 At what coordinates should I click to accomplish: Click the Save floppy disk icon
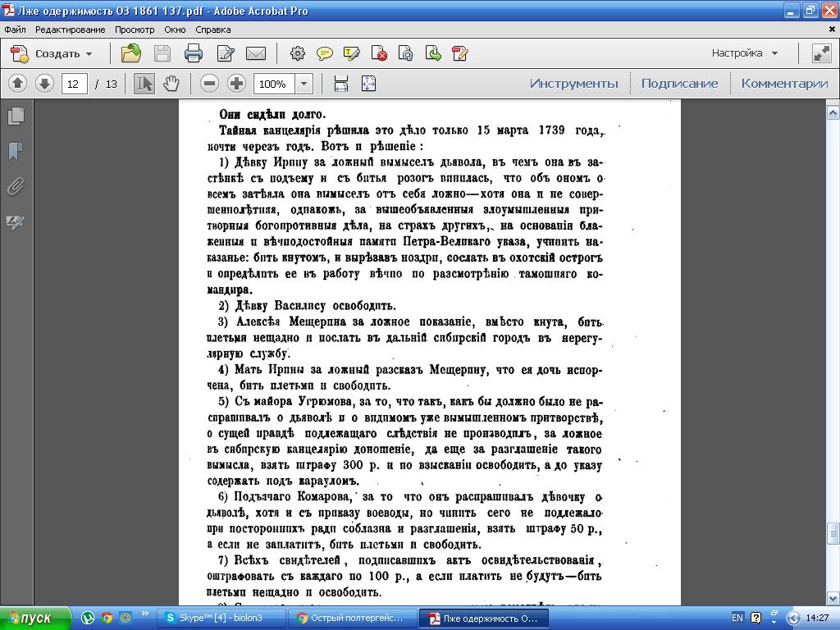tap(162, 53)
